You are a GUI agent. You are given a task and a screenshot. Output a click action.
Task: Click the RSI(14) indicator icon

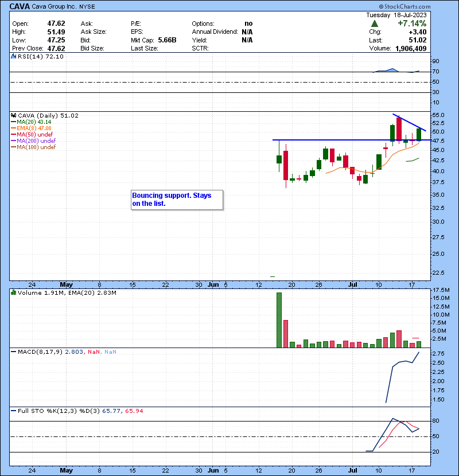pyautogui.click(x=13, y=56)
